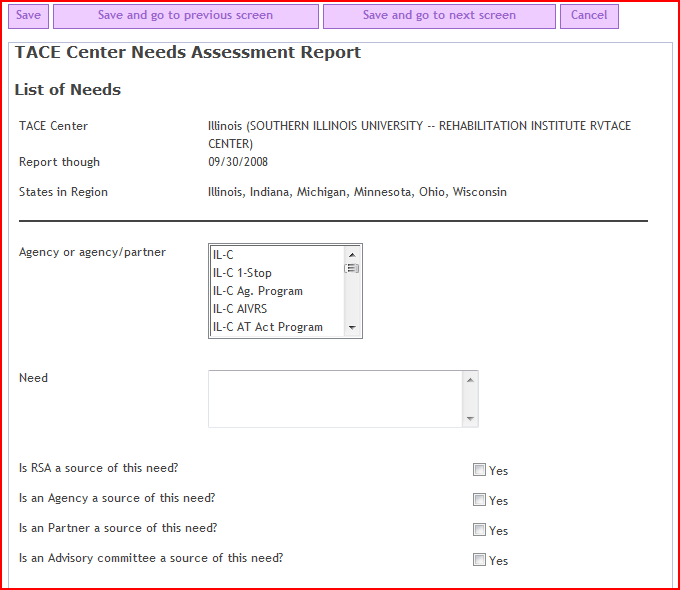Click the Save button
The image size is (680, 590).
(x=28, y=16)
